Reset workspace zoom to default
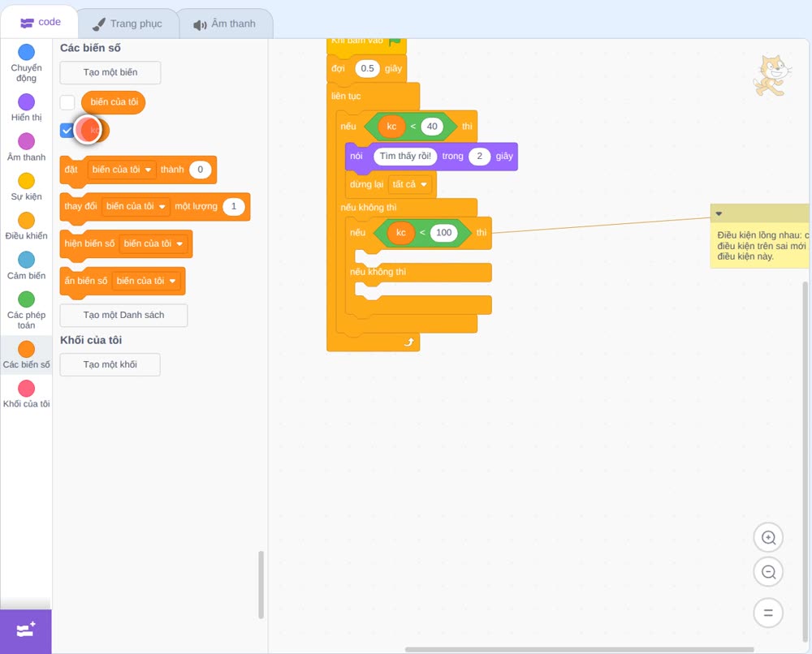This screenshot has height=654, width=812. coord(768,613)
